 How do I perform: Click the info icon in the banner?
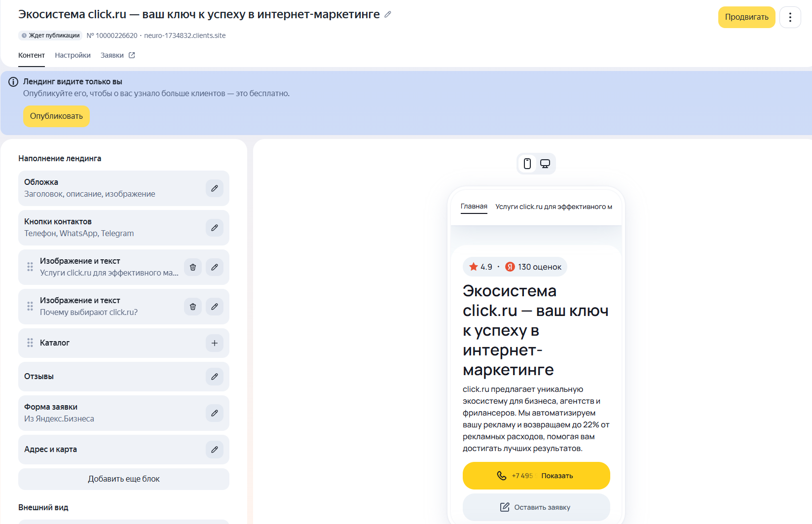pyautogui.click(x=13, y=82)
